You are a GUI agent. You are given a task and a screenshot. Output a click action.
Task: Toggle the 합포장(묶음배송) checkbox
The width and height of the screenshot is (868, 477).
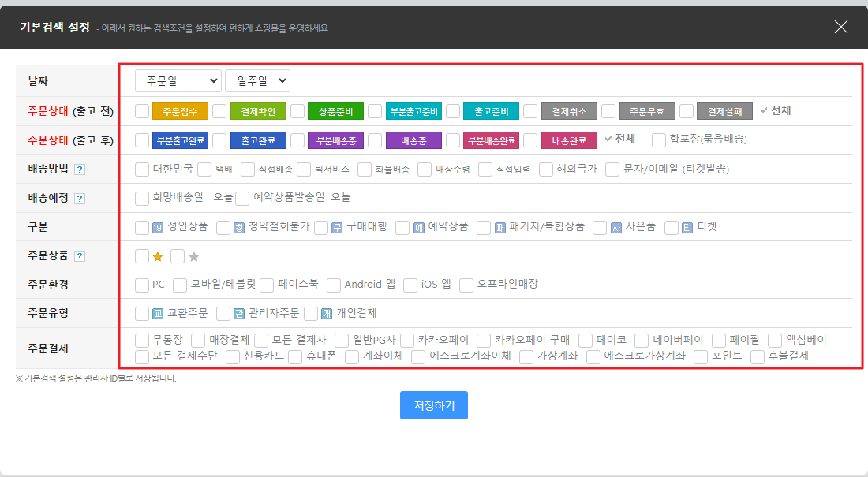click(659, 140)
